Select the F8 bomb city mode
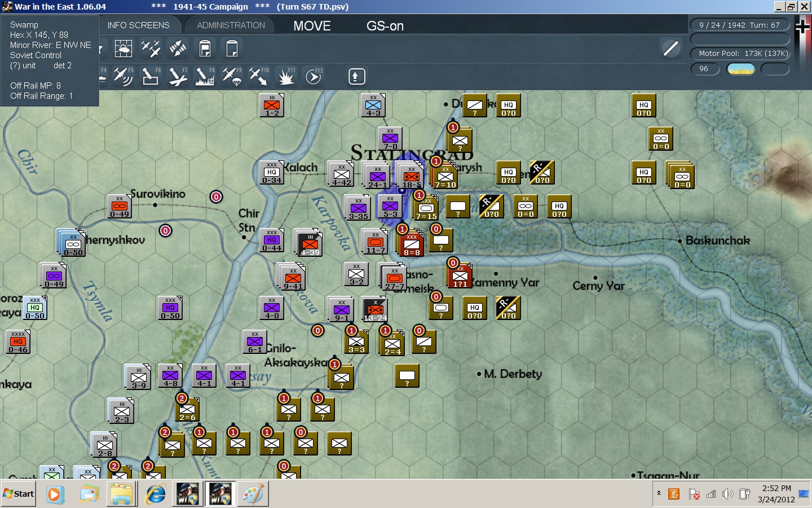This screenshot has height=508, width=812. pyautogui.click(x=204, y=76)
